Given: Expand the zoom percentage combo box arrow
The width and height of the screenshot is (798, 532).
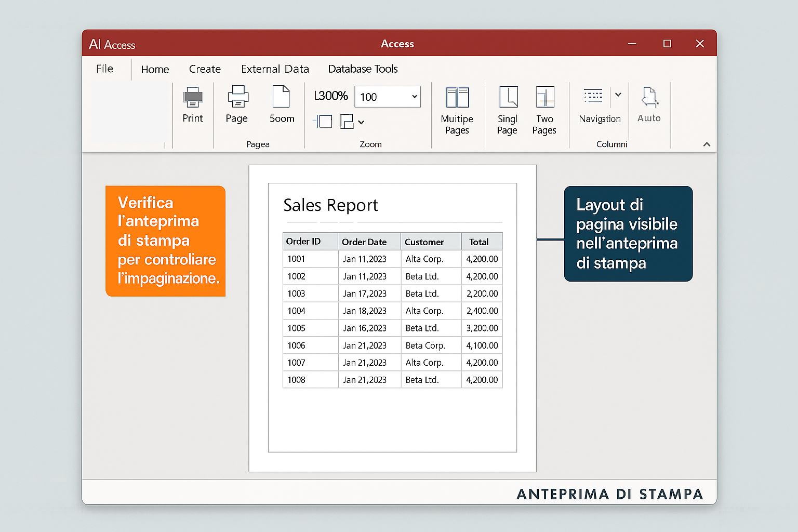Looking at the screenshot, I should click(414, 97).
